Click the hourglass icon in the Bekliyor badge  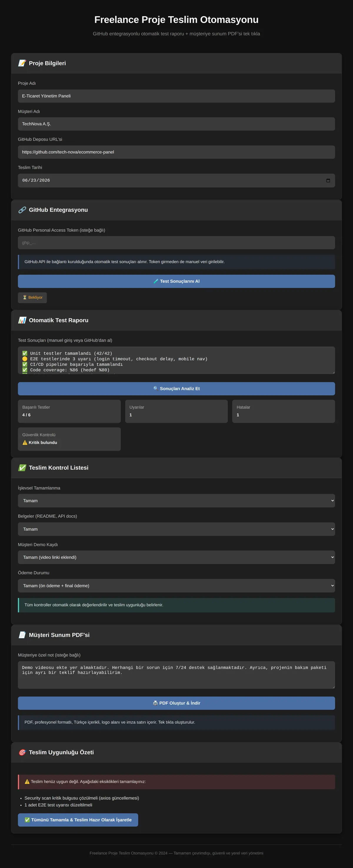coord(25,298)
